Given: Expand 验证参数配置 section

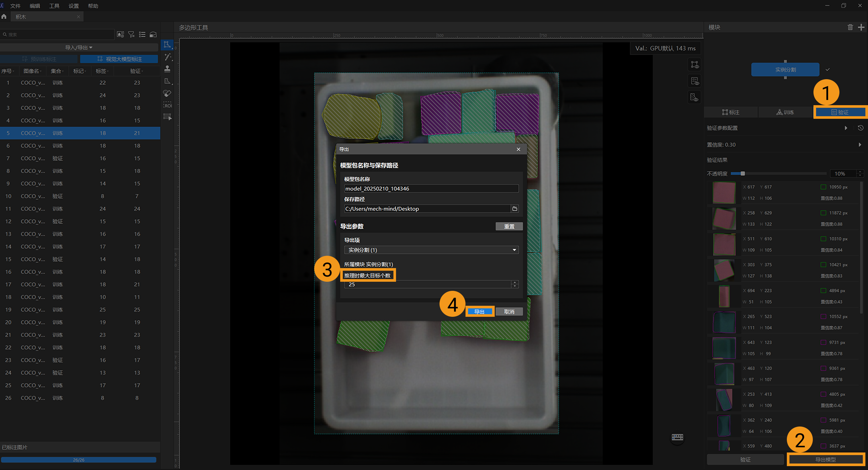Looking at the screenshot, I should [846, 128].
